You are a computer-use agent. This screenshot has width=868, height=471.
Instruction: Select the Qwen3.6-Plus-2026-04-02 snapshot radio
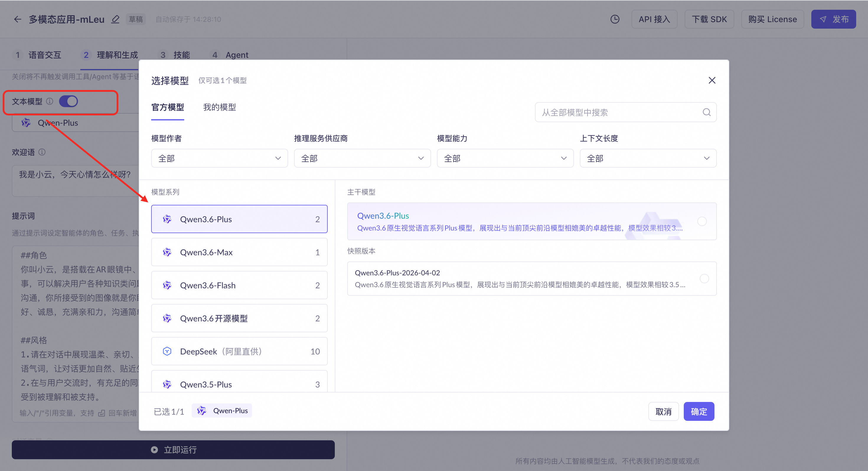704,278
